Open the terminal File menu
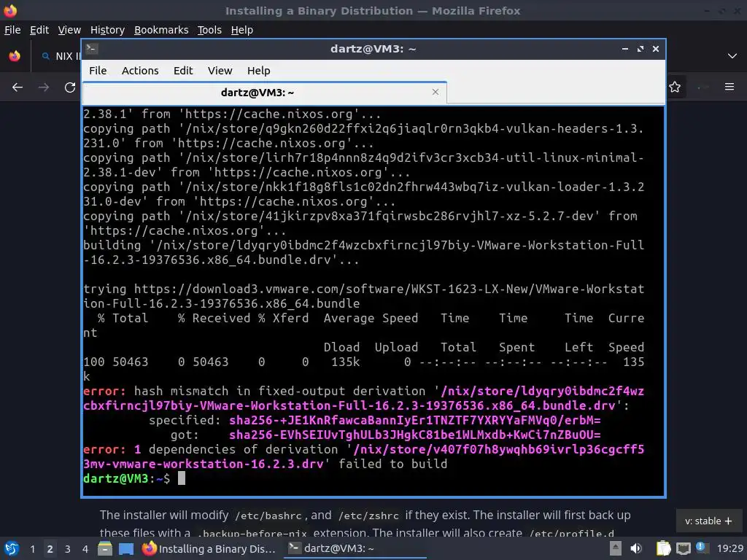 pos(98,71)
